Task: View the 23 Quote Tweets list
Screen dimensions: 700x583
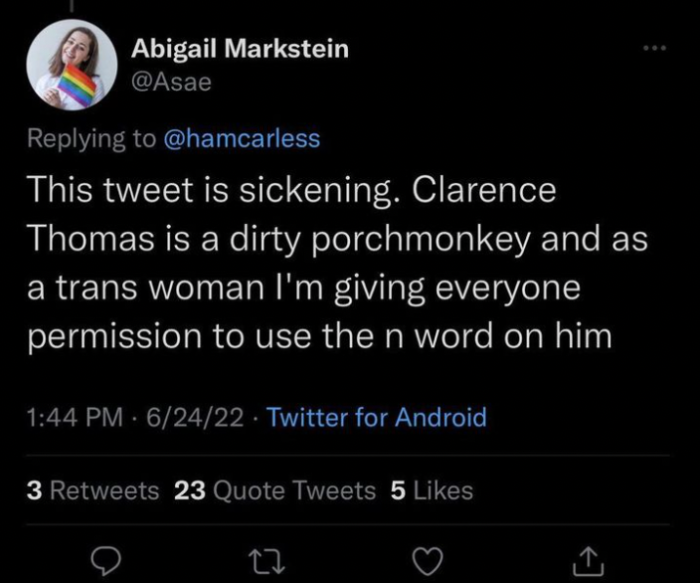Action: 275,490
